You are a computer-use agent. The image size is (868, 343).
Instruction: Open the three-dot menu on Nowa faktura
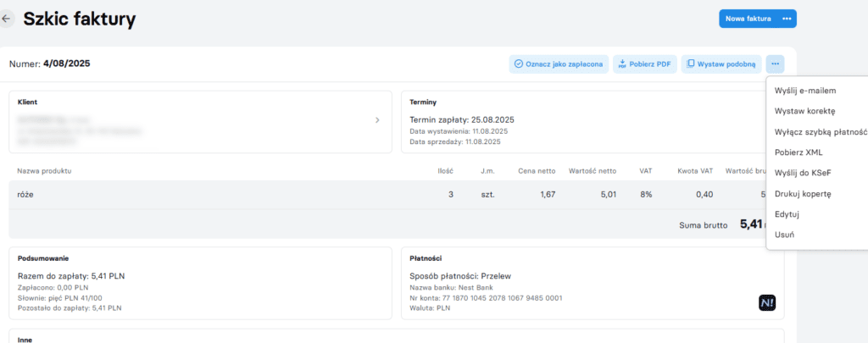click(x=787, y=19)
